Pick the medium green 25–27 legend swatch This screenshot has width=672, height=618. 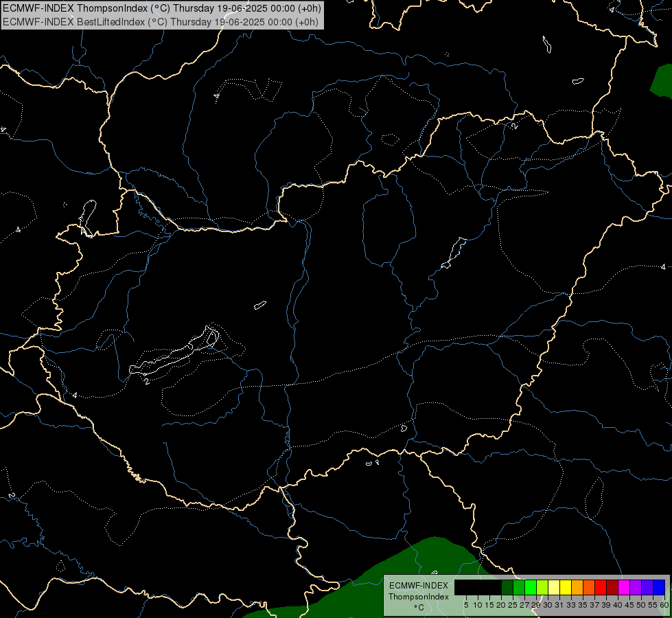(519, 587)
